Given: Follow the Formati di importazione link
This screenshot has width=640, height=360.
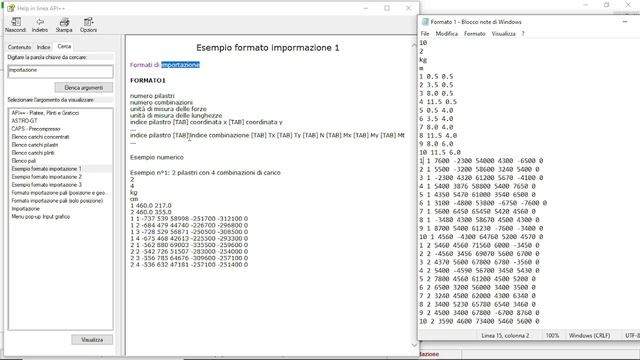Looking at the screenshot, I should tap(164, 65).
